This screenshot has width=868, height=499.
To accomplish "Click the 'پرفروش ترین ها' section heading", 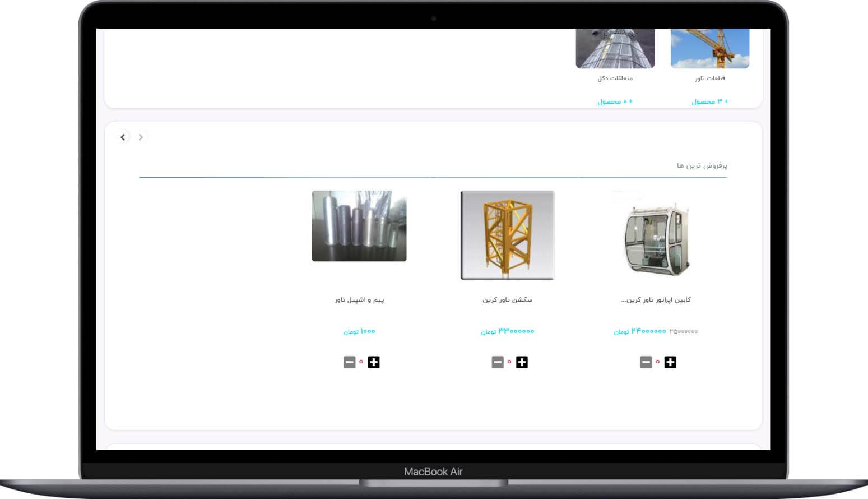I will [x=702, y=166].
